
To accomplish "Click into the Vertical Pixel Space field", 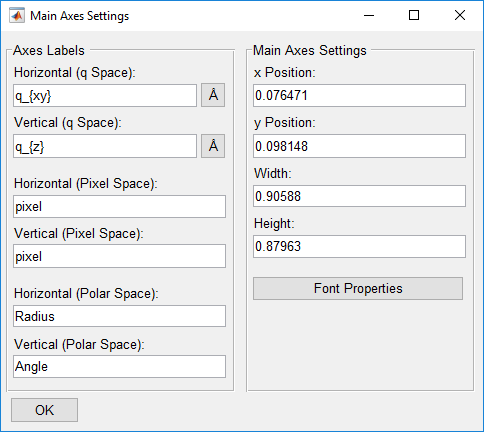I will (x=119, y=256).
